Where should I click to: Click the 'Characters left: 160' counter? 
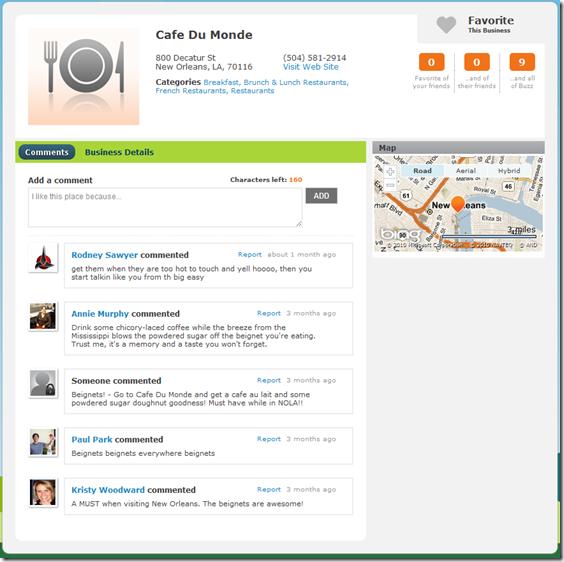pos(266,180)
